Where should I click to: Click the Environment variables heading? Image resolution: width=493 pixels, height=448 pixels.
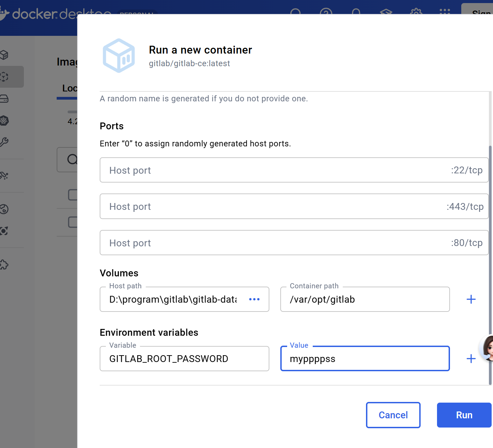click(149, 332)
